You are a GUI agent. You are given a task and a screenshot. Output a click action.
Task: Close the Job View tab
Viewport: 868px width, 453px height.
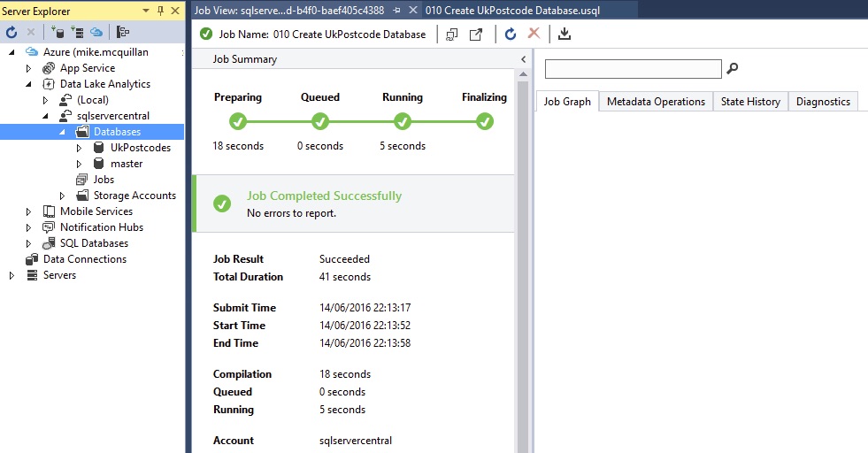pyautogui.click(x=413, y=10)
